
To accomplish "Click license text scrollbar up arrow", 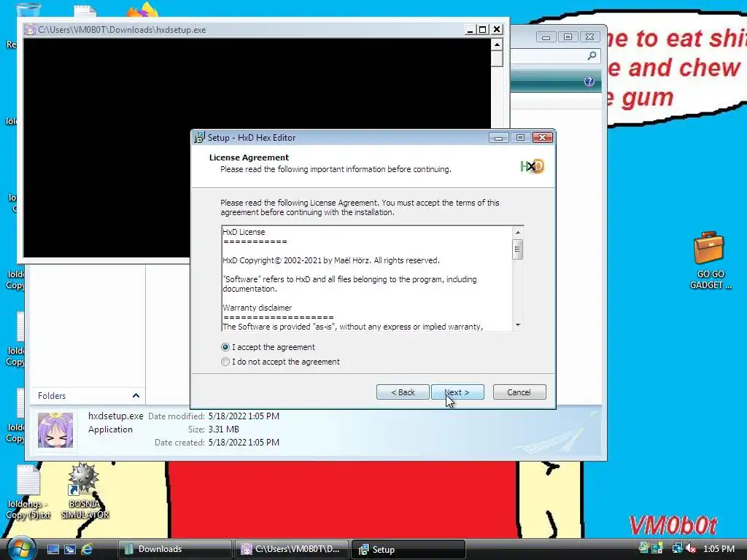I will (518, 233).
